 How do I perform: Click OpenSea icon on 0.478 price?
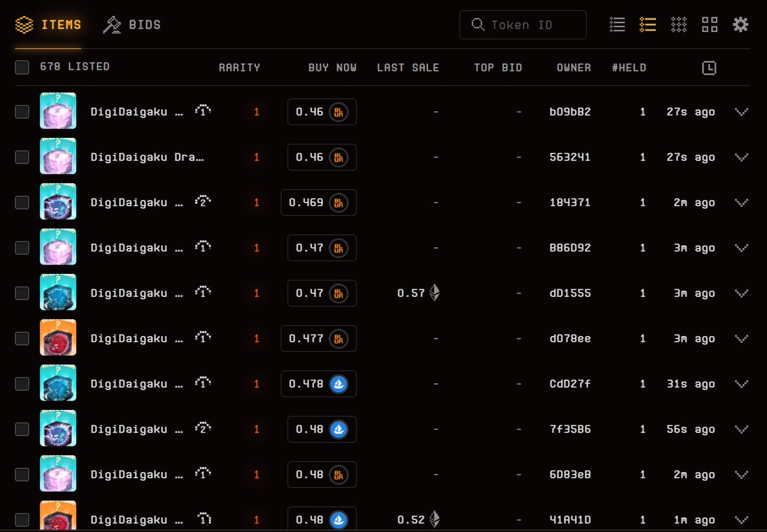(x=339, y=384)
